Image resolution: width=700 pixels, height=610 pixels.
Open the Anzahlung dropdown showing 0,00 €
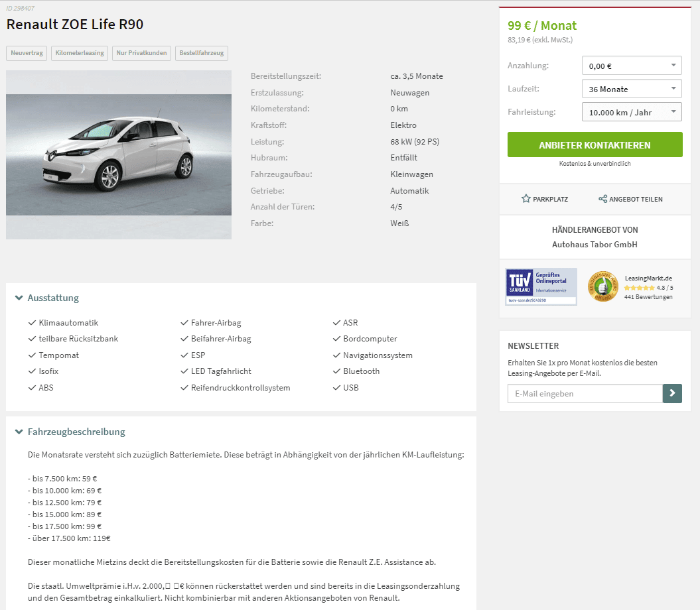click(632, 66)
